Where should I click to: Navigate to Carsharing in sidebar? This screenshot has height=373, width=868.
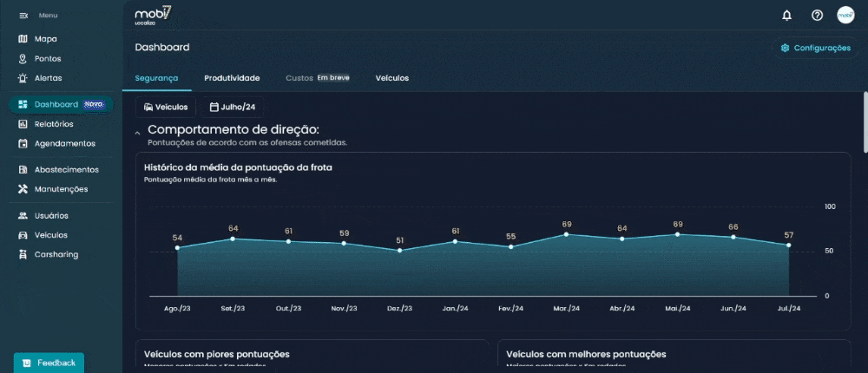[56, 255]
